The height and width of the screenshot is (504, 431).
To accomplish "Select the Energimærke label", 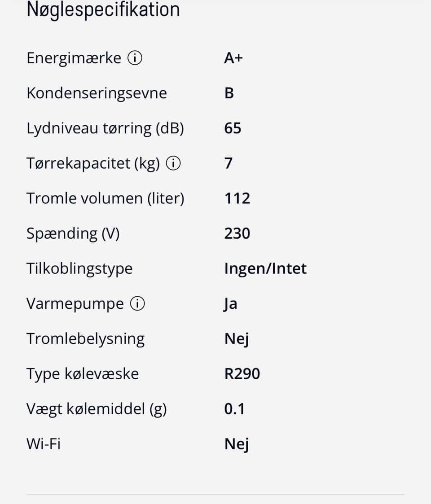I will (x=74, y=58).
